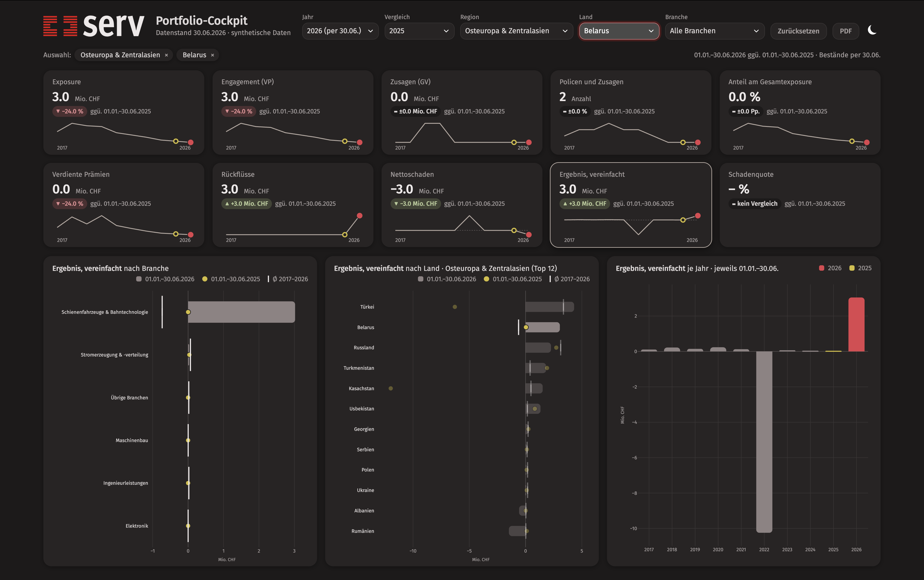Click the kein Vergleich badge
Image resolution: width=924 pixels, height=580 pixels.
coord(754,204)
